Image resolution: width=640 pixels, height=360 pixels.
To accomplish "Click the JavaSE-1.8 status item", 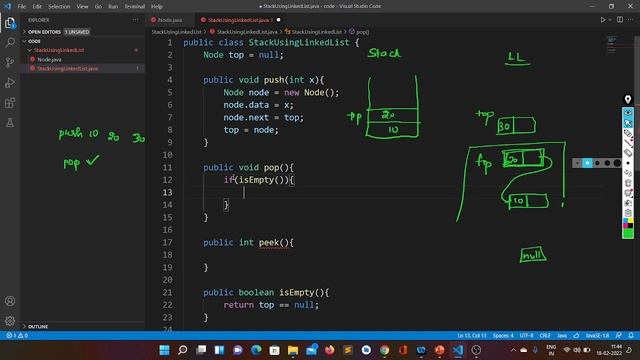I will pos(597,336).
